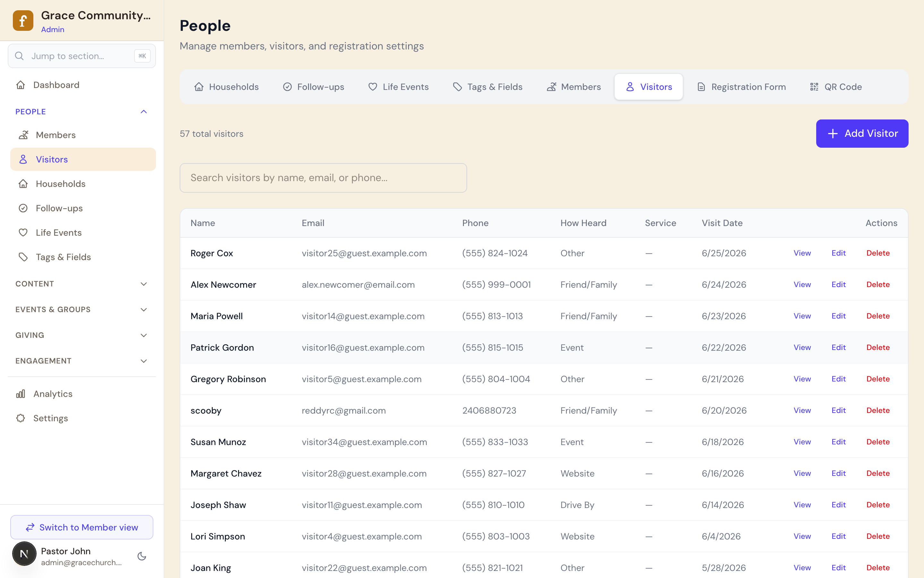The width and height of the screenshot is (924, 578).
Task: Click the Name column header
Action: pos(203,223)
